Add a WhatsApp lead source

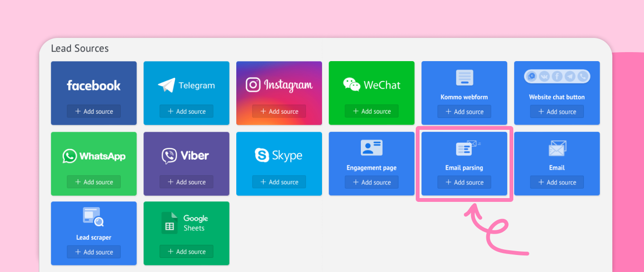94,182
